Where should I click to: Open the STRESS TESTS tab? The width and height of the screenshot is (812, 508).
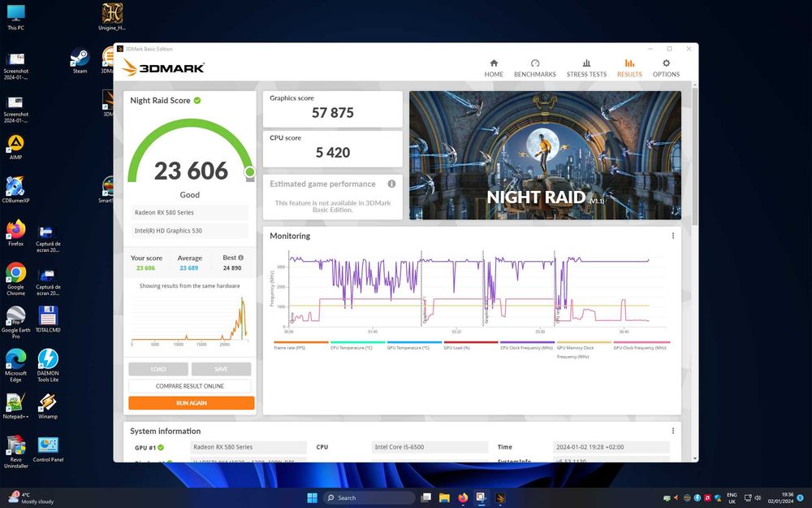tap(586, 68)
